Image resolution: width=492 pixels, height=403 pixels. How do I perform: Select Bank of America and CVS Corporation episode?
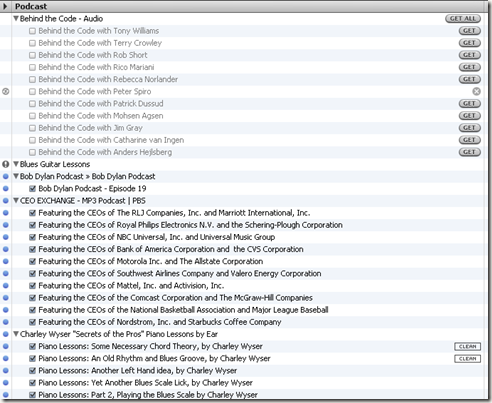tap(171, 249)
